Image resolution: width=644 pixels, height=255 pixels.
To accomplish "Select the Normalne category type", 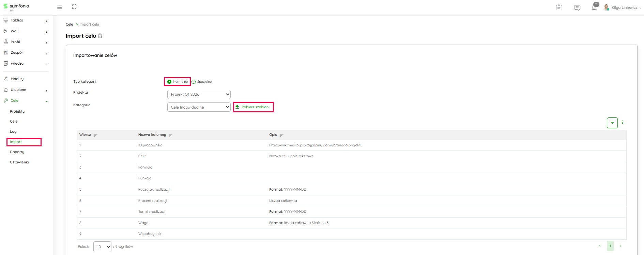I will pos(170,82).
